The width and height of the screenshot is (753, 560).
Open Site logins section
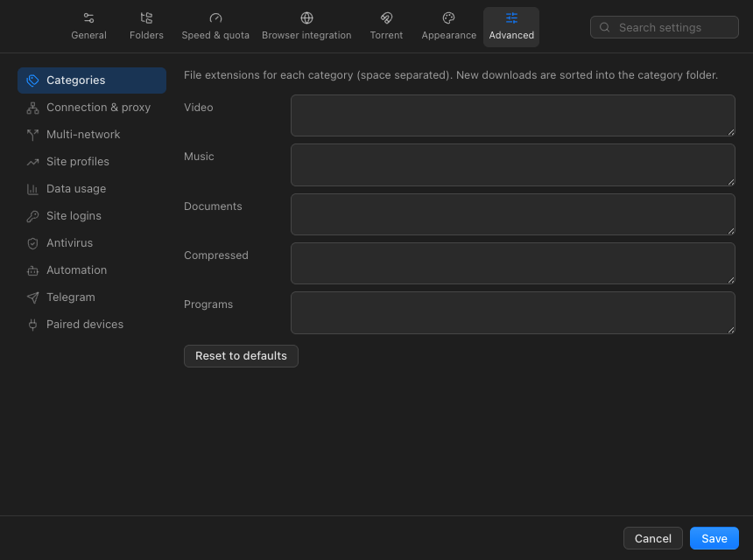pos(92,216)
